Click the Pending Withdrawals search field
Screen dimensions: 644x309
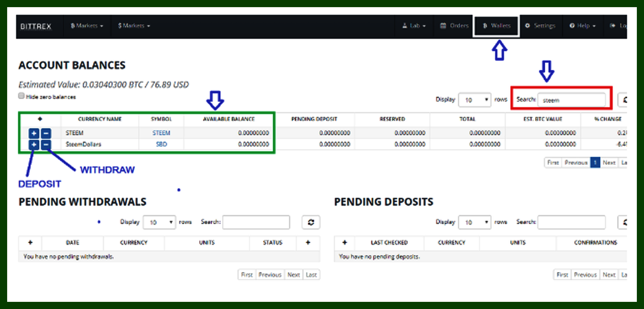point(256,222)
